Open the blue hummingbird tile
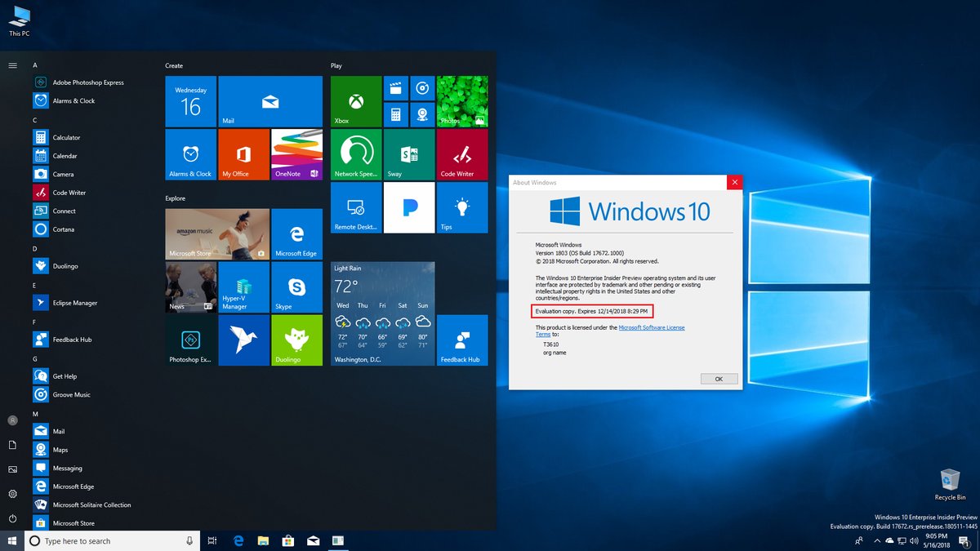The image size is (980, 551). [243, 340]
